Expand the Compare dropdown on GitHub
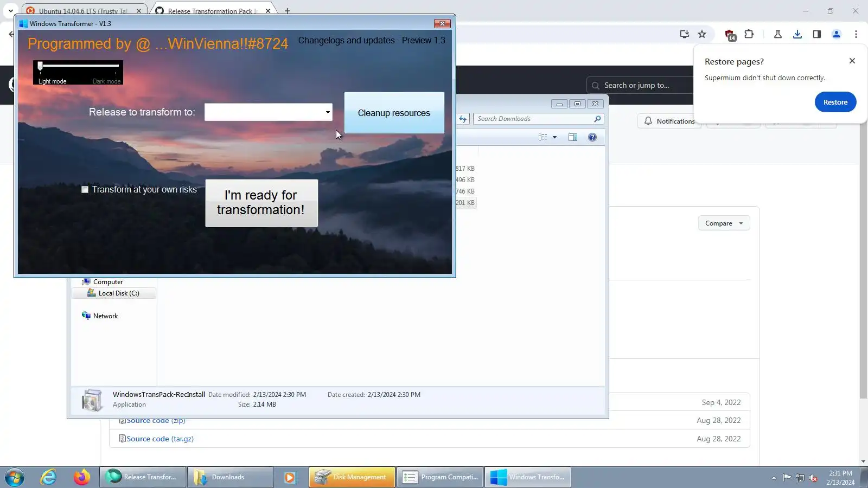Image resolution: width=868 pixels, height=488 pixels. [x=724, y=223]
